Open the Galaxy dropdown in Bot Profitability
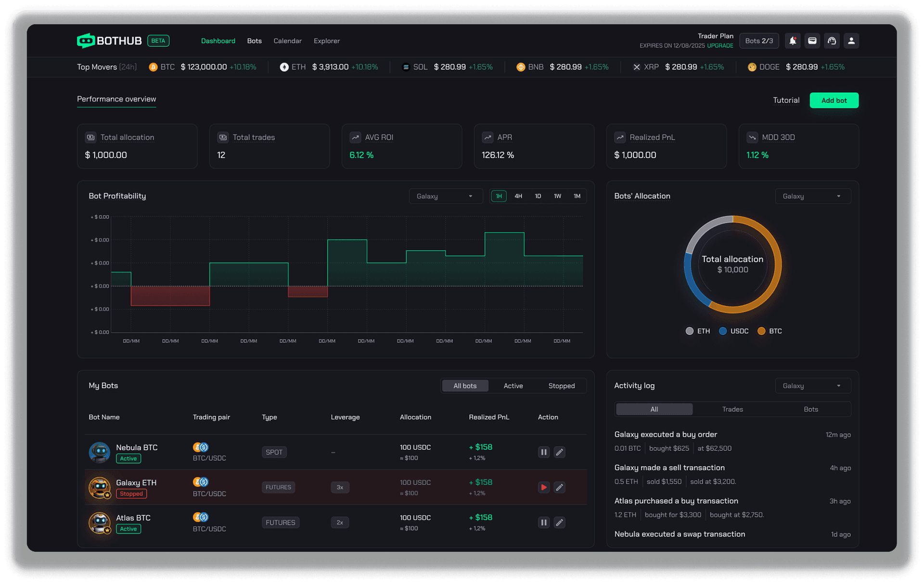The image size is (924, 583). coord(445,196)
